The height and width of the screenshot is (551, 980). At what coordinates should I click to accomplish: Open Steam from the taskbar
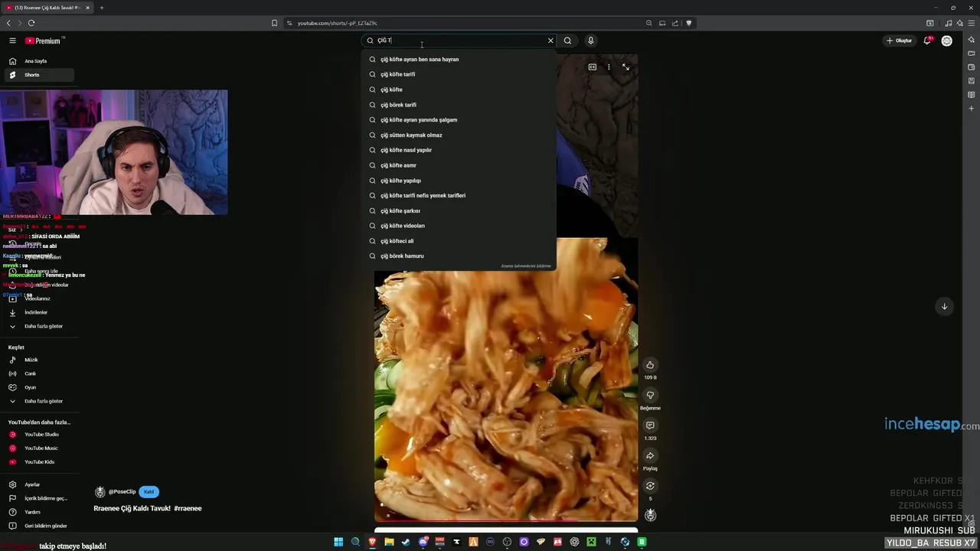(406, 542)
